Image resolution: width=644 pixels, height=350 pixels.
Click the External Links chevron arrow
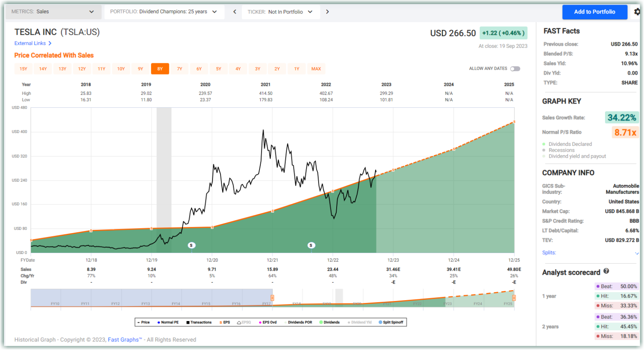[x=50, y=43]
